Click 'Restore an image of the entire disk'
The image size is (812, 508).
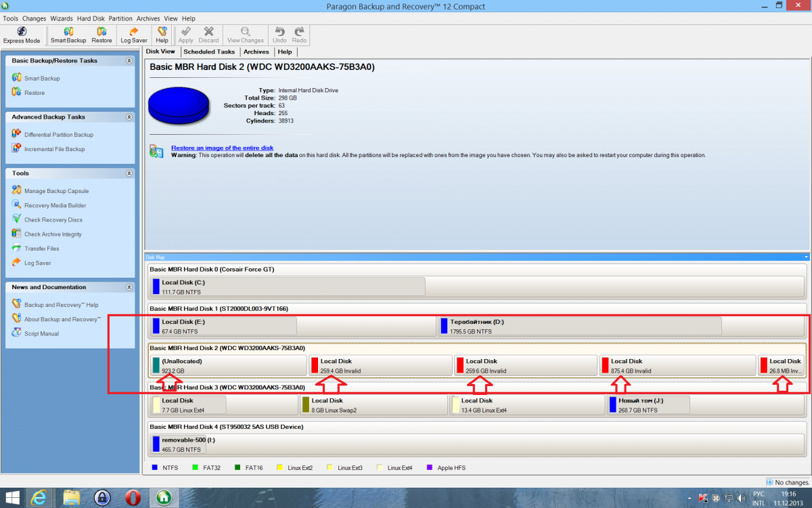coord(222,148)
